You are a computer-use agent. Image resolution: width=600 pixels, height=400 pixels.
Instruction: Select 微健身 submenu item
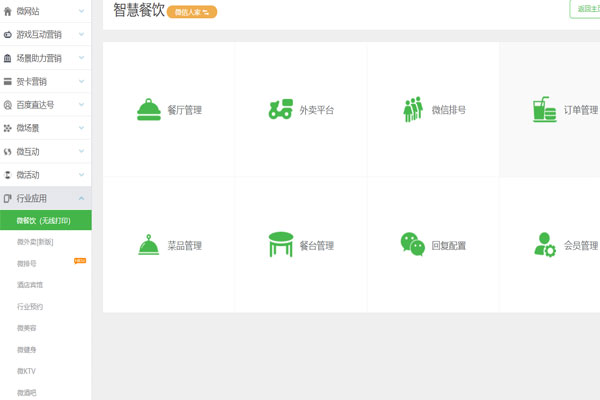tap(27, 349)
